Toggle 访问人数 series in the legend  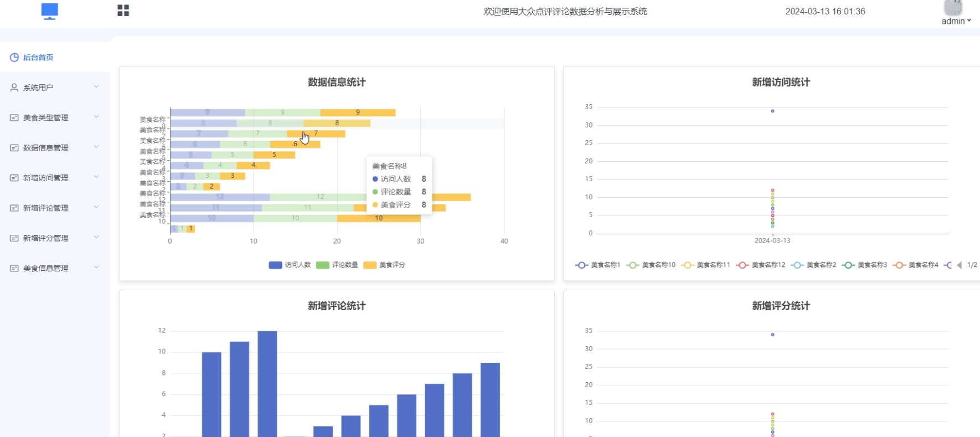coord(290,265)
